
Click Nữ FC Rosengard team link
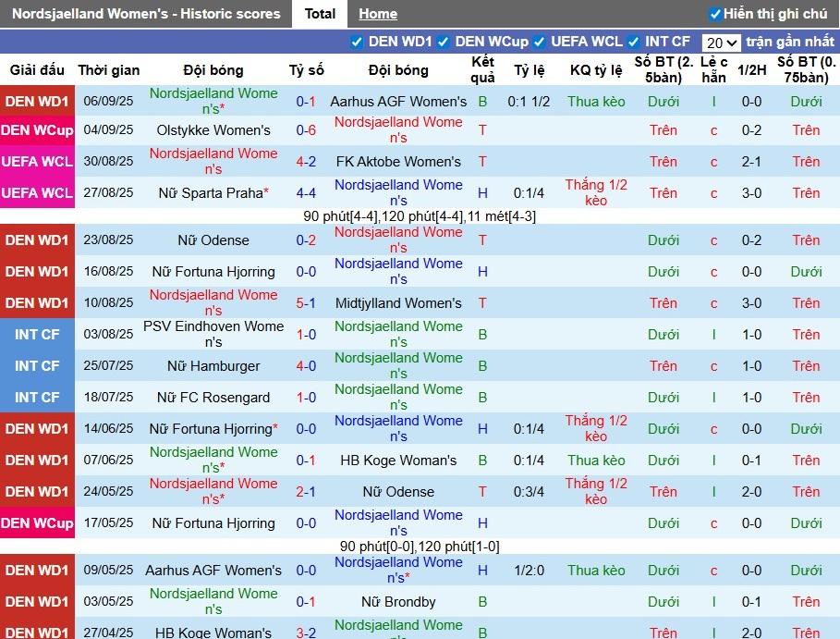pos(213,398)
